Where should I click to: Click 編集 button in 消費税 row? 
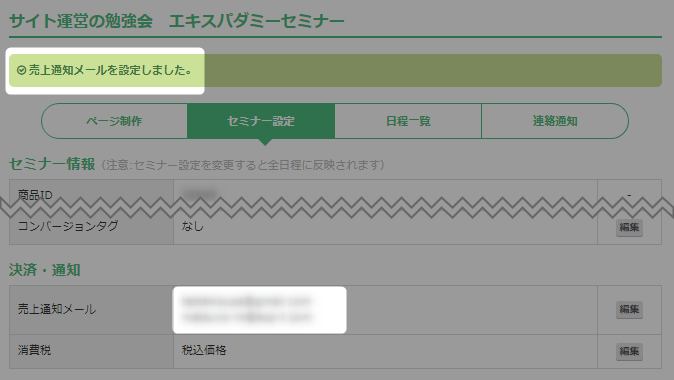coord(629,351)
